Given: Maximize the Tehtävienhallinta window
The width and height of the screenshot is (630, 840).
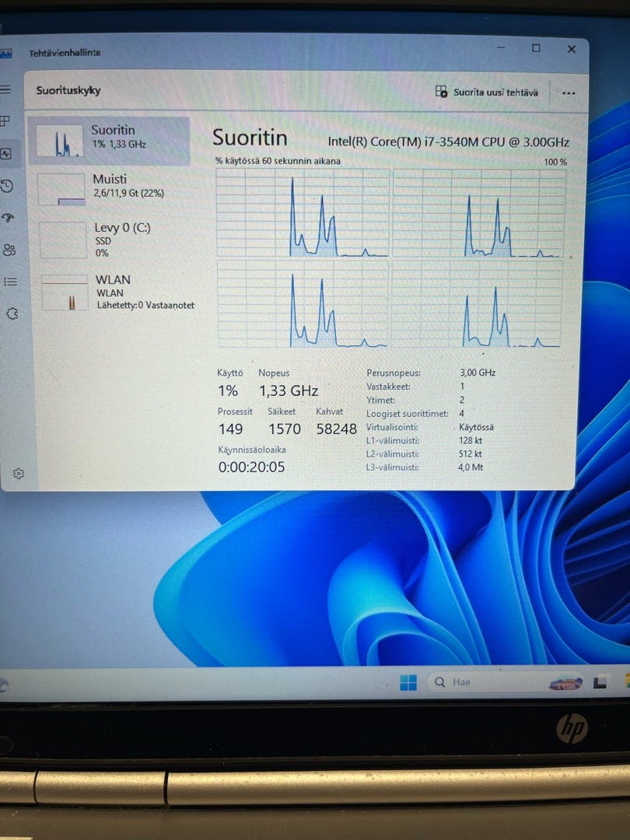Looking at the screenshot, I should pos(536,49).
